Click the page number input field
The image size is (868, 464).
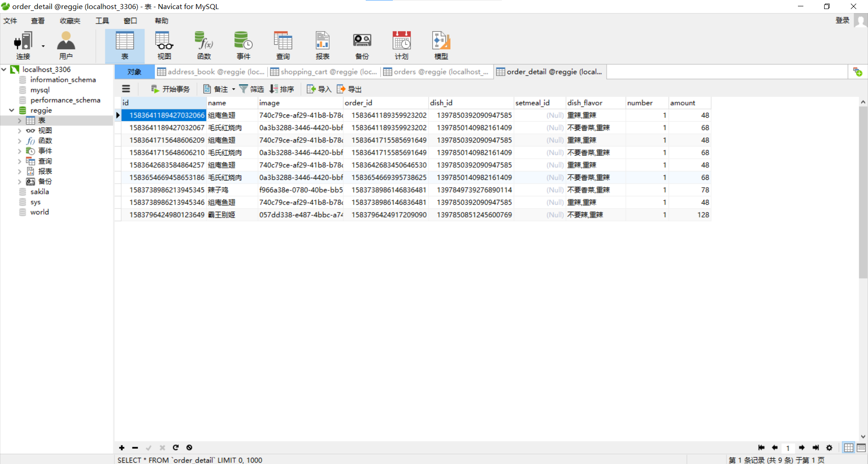[x=788, y=448]
